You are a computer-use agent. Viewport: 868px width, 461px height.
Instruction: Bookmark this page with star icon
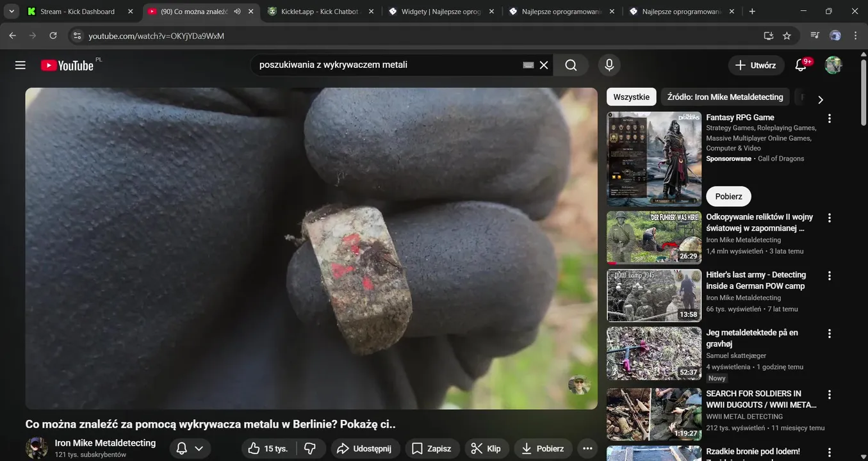click(787, 36)
